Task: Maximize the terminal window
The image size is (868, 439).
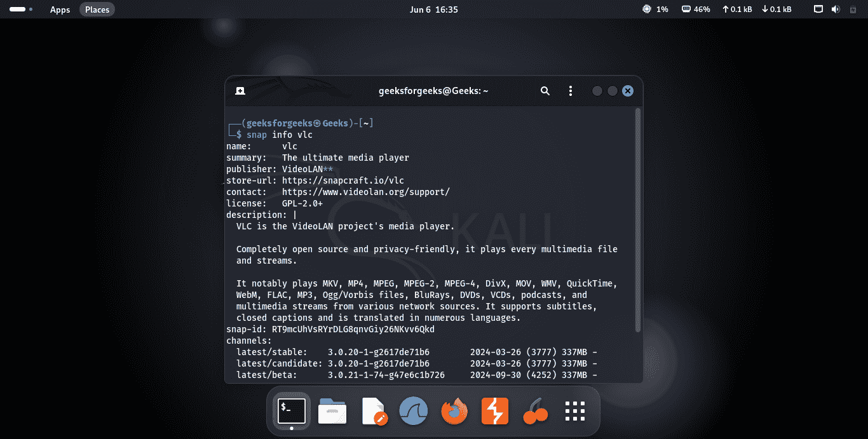Action: point(613,91)
